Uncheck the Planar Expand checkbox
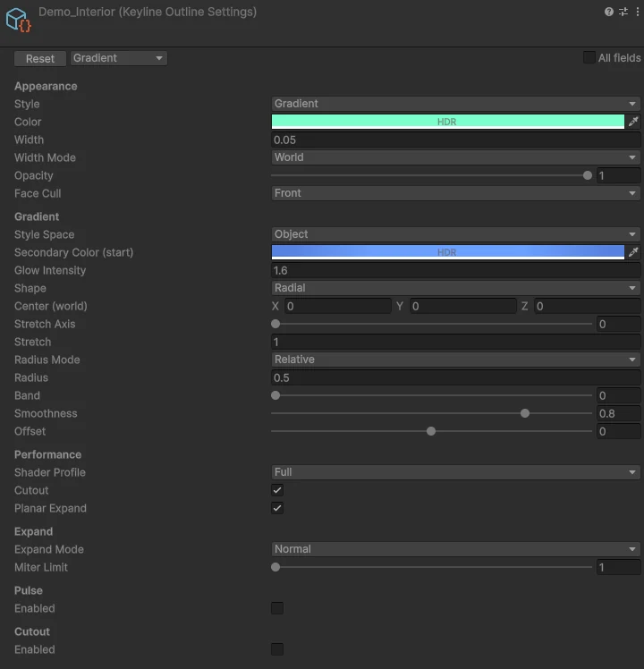 pos(277,508)
